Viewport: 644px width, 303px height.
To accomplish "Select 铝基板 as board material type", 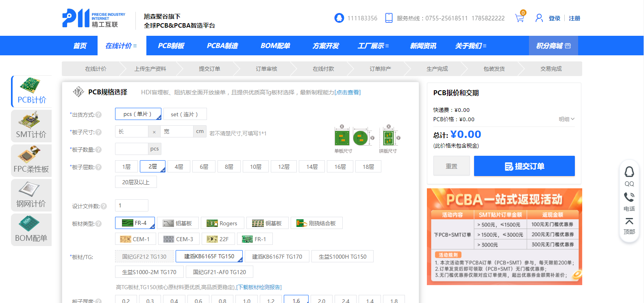I will [178, 223].
